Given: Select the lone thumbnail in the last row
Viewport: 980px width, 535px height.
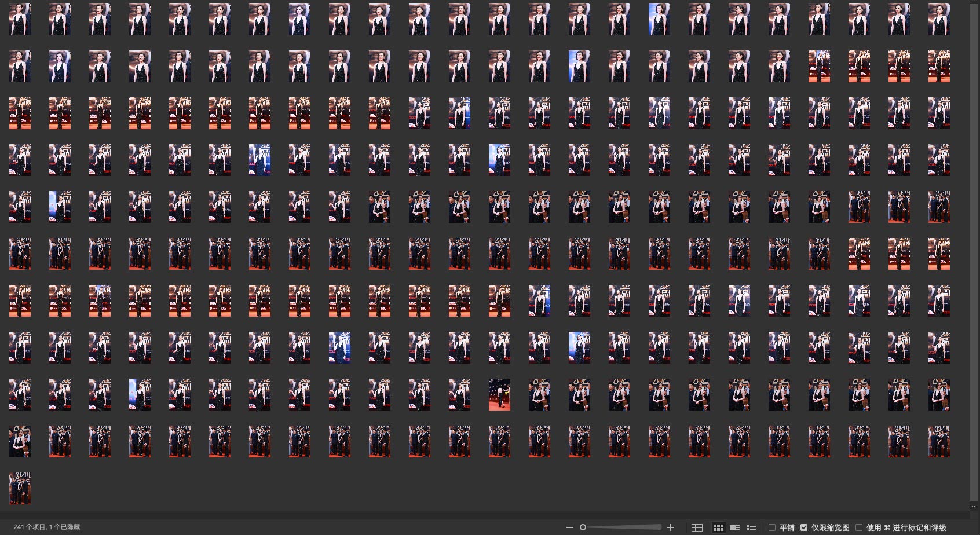Looking at the screenshot, I should (20, 488).
